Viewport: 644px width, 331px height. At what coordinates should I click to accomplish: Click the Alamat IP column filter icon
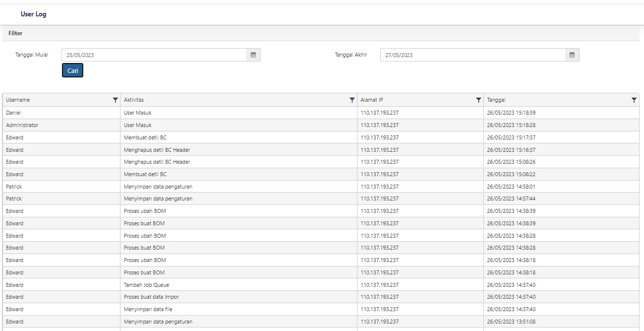click(x=478, y=100)
